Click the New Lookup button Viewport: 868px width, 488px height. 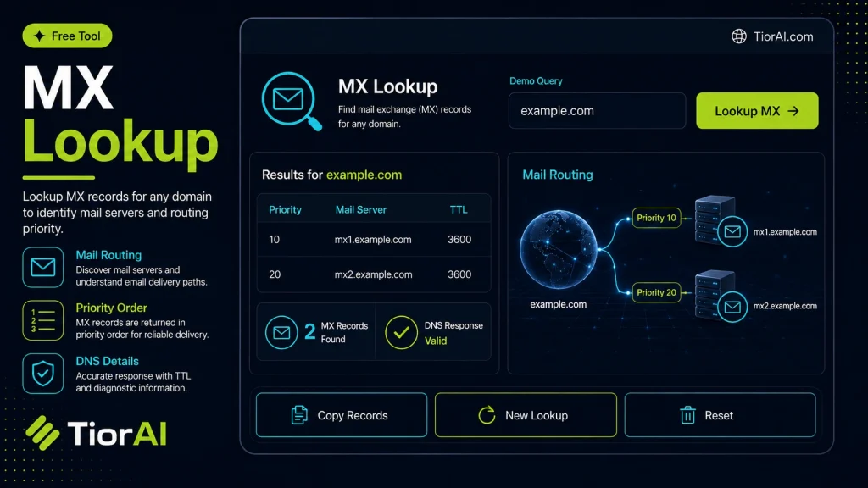coord(526,415)
